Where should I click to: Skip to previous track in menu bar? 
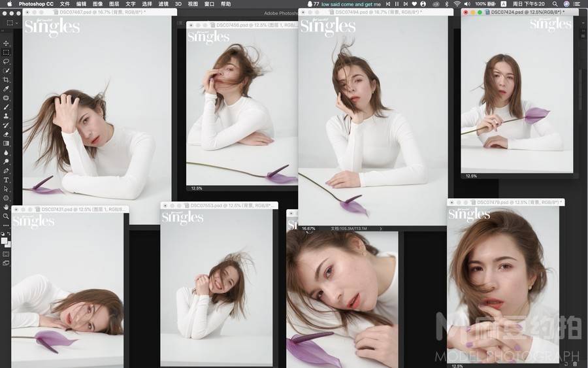click(x=388, y=4)
